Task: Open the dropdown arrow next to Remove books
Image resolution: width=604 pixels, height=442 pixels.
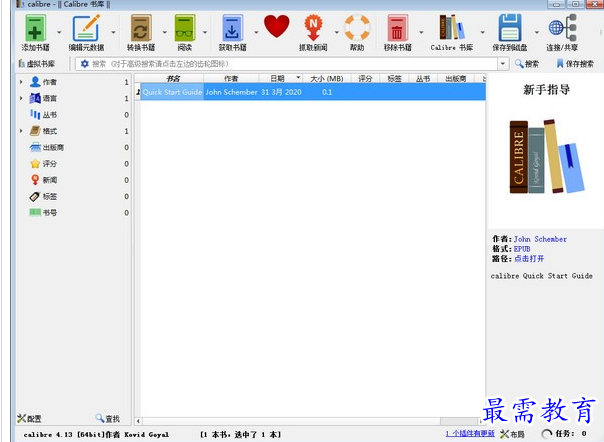Action: pyautogui.click(x=421, y=32)
